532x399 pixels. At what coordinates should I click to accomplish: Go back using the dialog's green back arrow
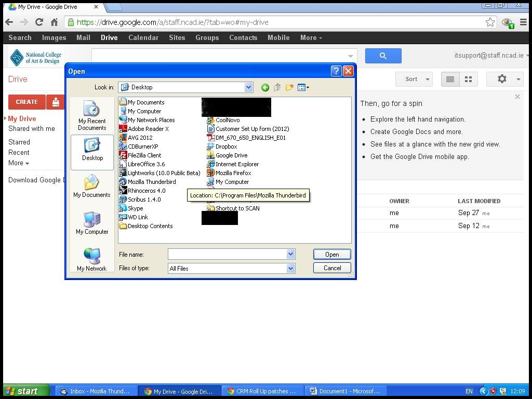265,87
